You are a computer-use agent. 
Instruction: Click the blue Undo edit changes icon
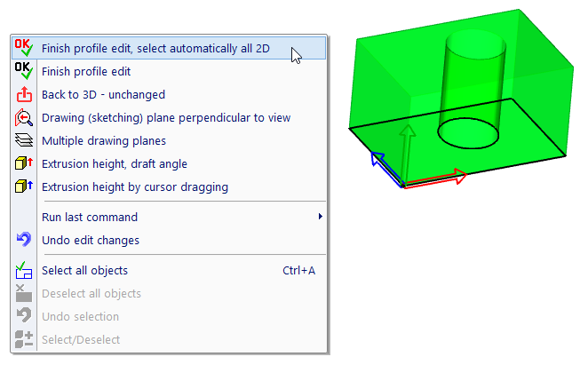click(23, 240)
